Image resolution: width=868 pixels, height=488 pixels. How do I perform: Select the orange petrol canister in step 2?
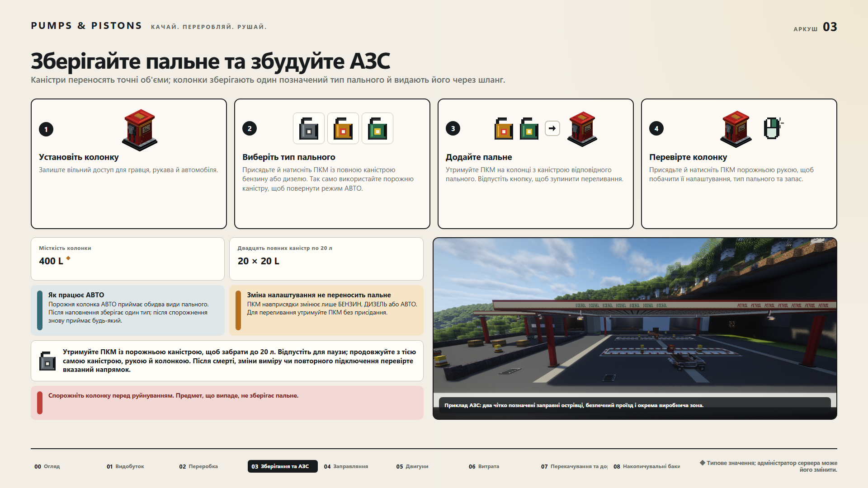click(343, 128)
